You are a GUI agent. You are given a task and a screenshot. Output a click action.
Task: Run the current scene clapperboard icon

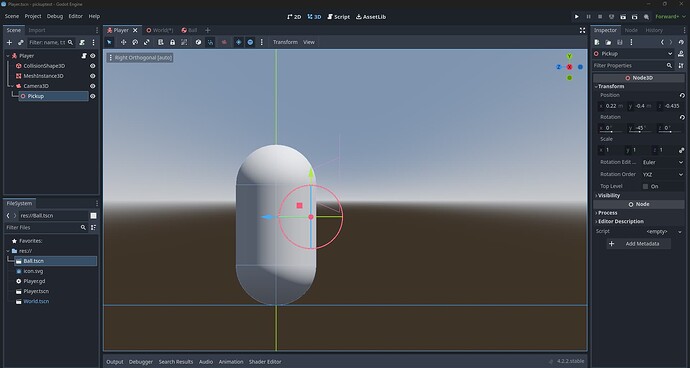(623, 17)
